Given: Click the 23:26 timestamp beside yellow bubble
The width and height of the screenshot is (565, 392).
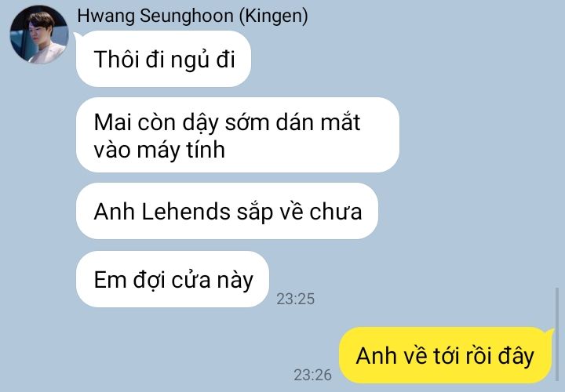Looking at the screenshot, I should [x=312, y=375].
